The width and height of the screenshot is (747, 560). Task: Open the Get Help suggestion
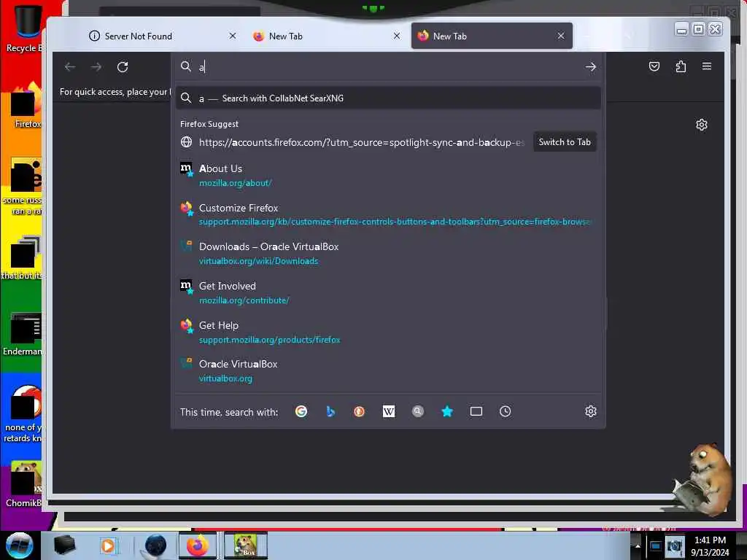[x=388, y=332]
